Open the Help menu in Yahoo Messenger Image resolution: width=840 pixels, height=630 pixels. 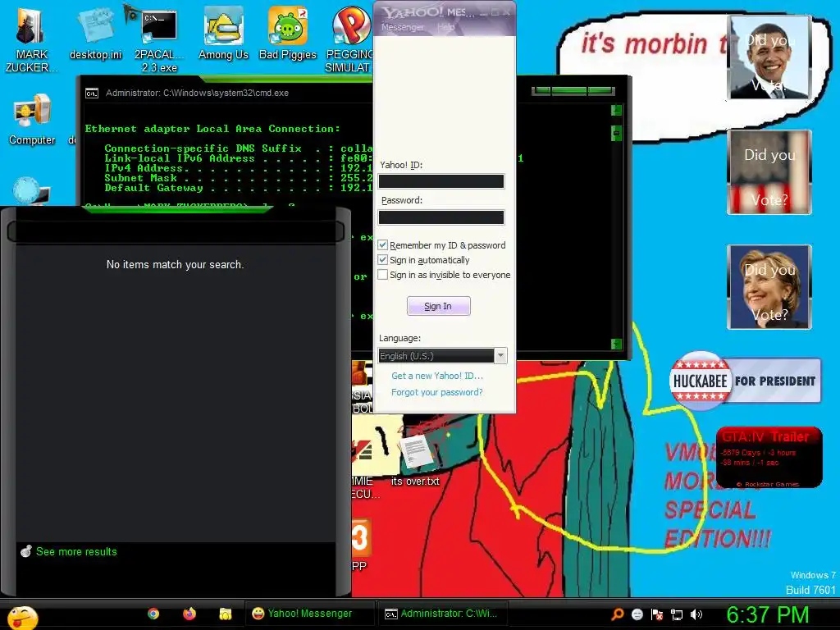[x=445, y=27]
